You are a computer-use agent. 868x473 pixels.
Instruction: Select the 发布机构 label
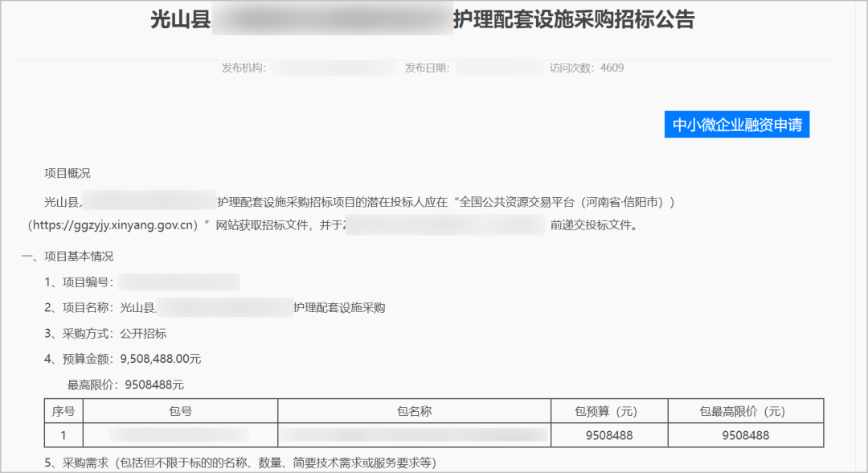coord(239,68)
